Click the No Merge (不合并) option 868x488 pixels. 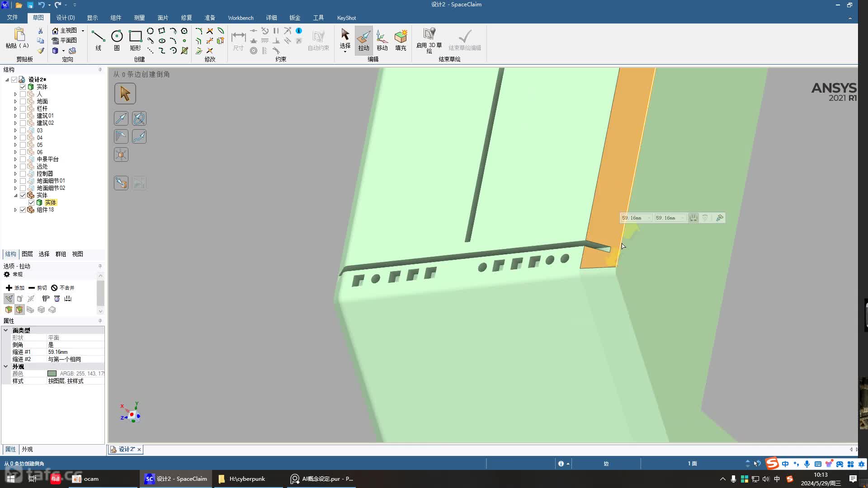pyautogui.click(x=63, y=287)
